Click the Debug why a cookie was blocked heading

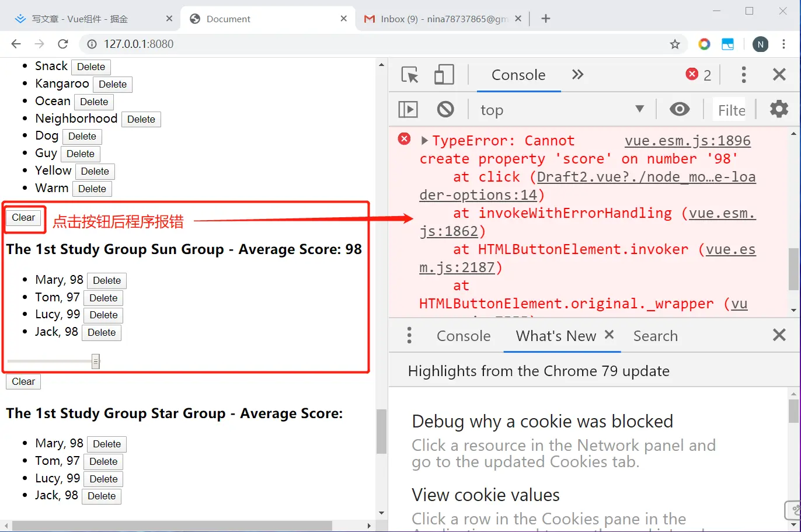[542, 421]
